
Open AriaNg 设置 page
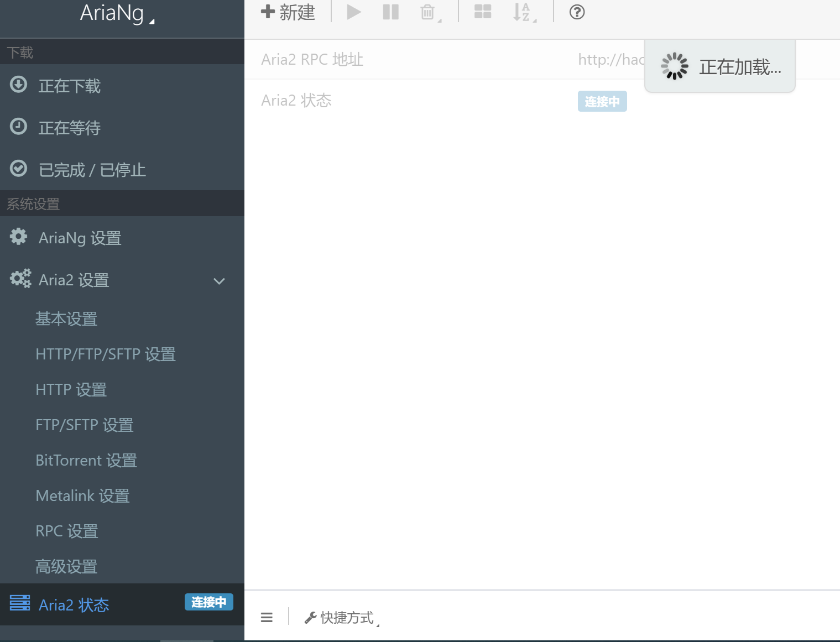pyautogui.click(x=122, y=237)
